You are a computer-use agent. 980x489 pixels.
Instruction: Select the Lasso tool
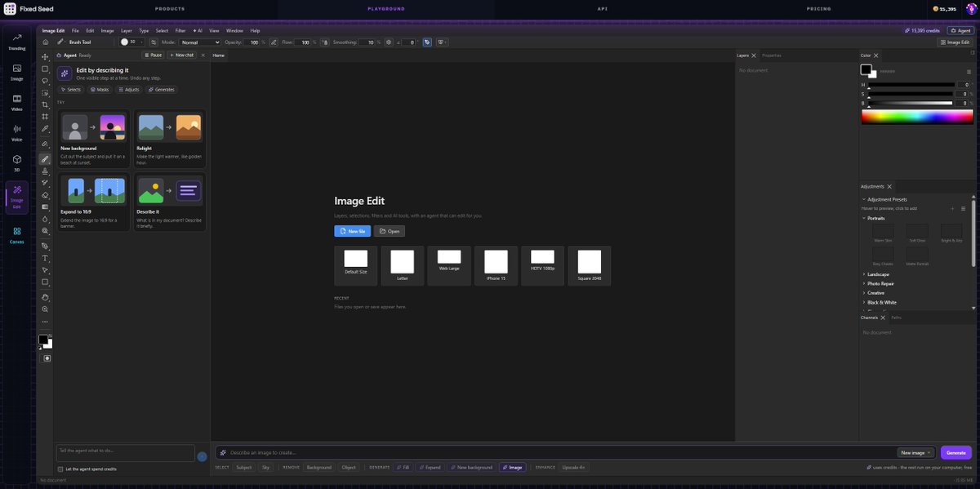45,81
